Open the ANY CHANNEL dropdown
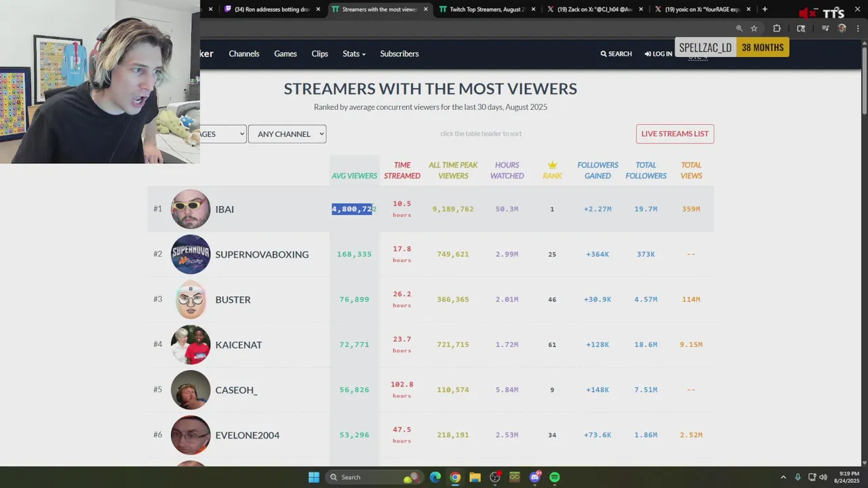The width and height of the screenshot is (868, 488). pos(287,134)
